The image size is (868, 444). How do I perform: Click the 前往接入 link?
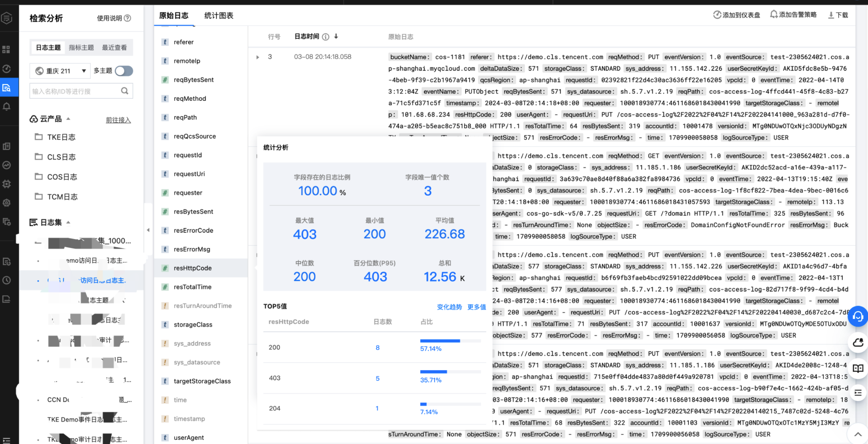(x=118, y=120)
